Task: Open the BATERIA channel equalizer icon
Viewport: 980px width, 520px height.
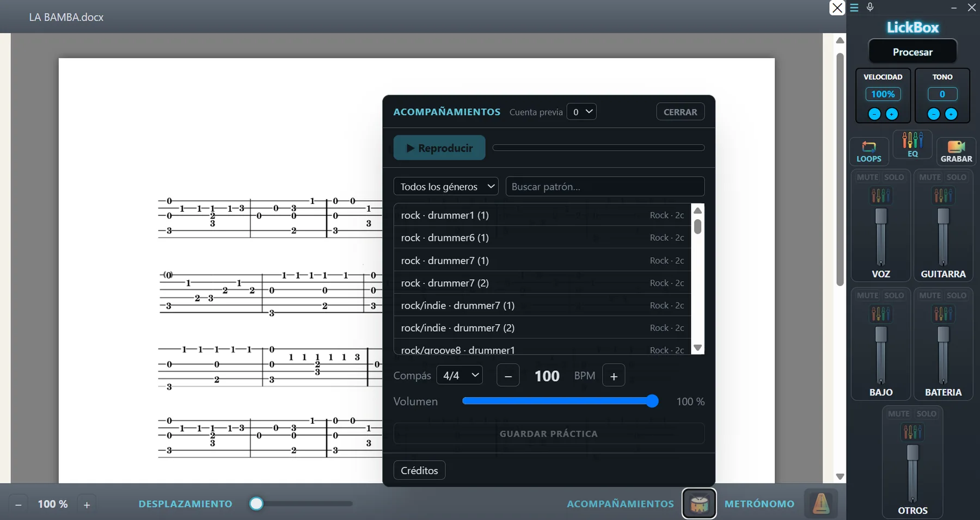Action: (943, 314)
